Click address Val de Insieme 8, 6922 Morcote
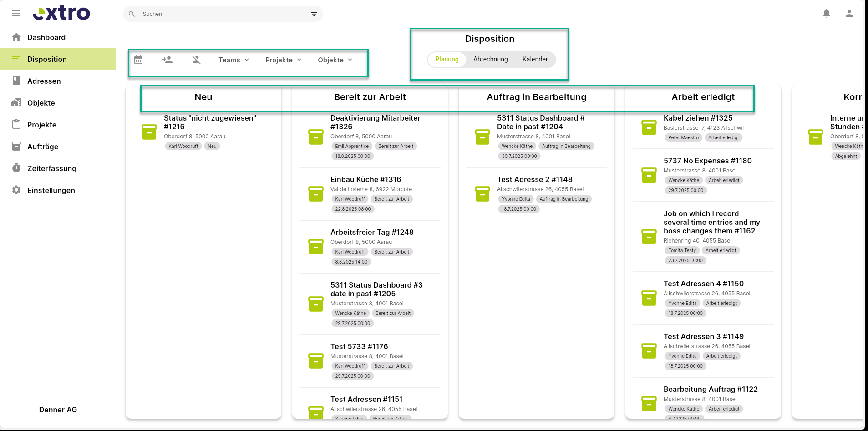 [x=371, y=189]
